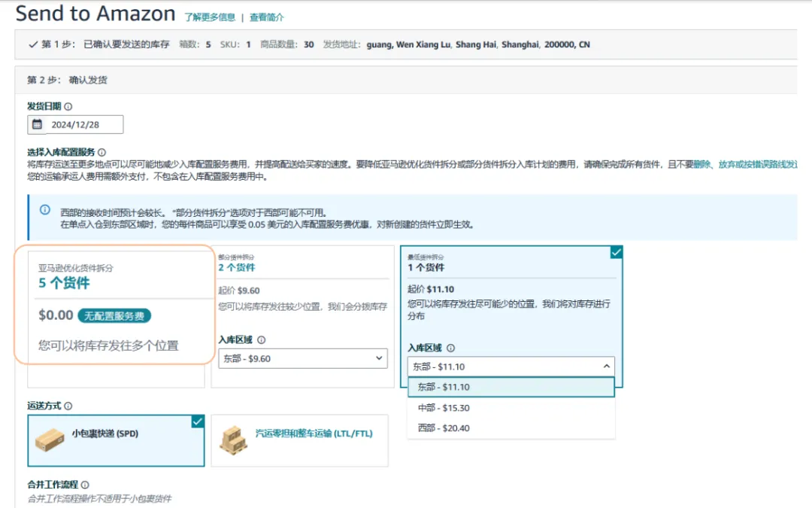Viewport: 812px width, 508px height.
Task: Open the 查看简介 link
Action: coord(266,17)
